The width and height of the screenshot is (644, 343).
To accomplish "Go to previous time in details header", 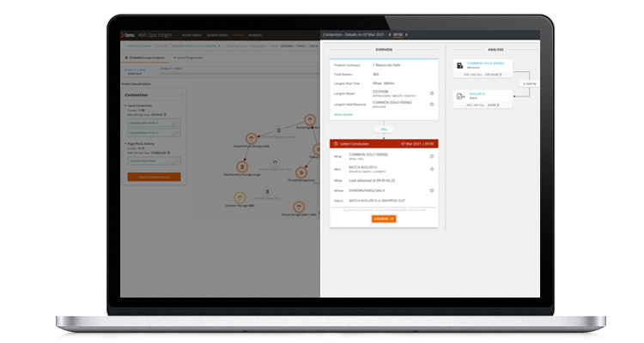I will pos(389,34).
